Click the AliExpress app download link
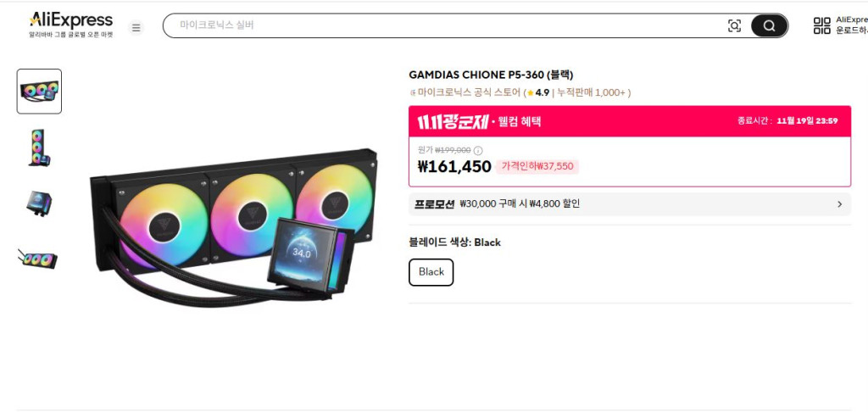 click(x=851, y=25)
